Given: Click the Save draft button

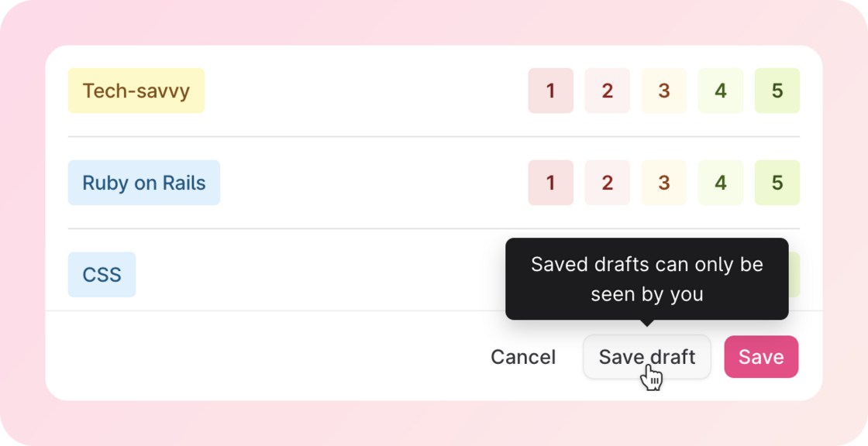Looking at the screenshot, I should tap(646, 357).
